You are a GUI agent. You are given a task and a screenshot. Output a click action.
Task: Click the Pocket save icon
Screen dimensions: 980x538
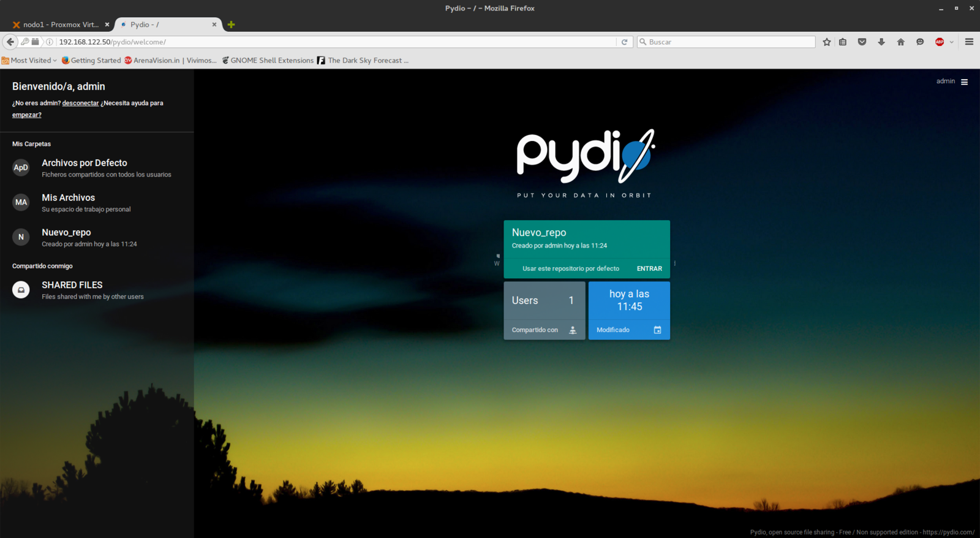click(862, 42)
